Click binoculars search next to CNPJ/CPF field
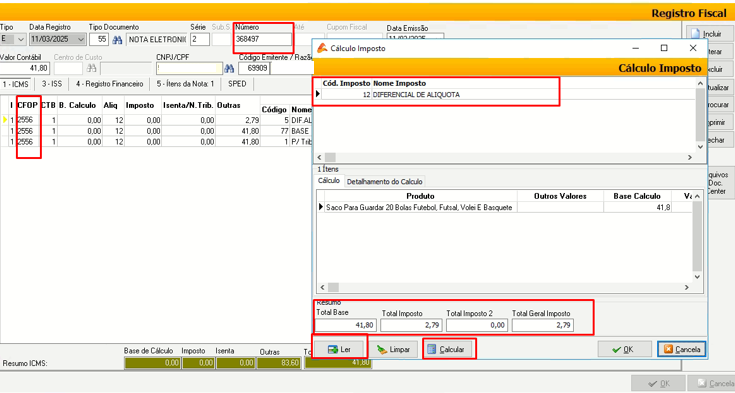The image size is (735, 393). click(x=229, y=68)
